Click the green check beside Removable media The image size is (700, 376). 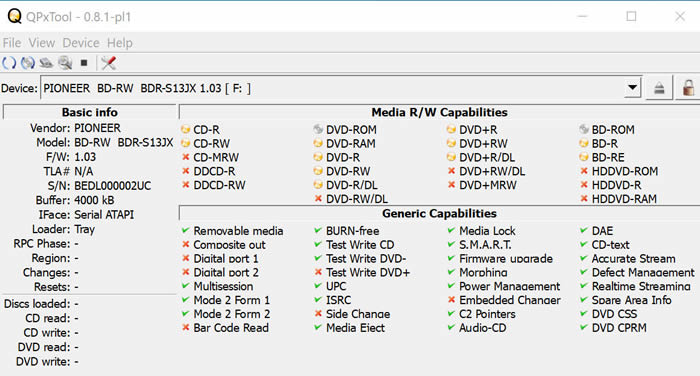(186, 231)
